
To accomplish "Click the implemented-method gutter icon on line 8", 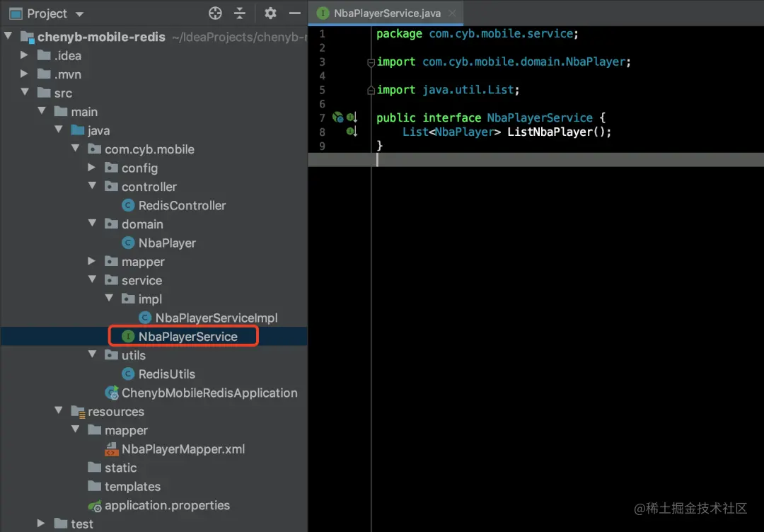I will click(352, 131).
